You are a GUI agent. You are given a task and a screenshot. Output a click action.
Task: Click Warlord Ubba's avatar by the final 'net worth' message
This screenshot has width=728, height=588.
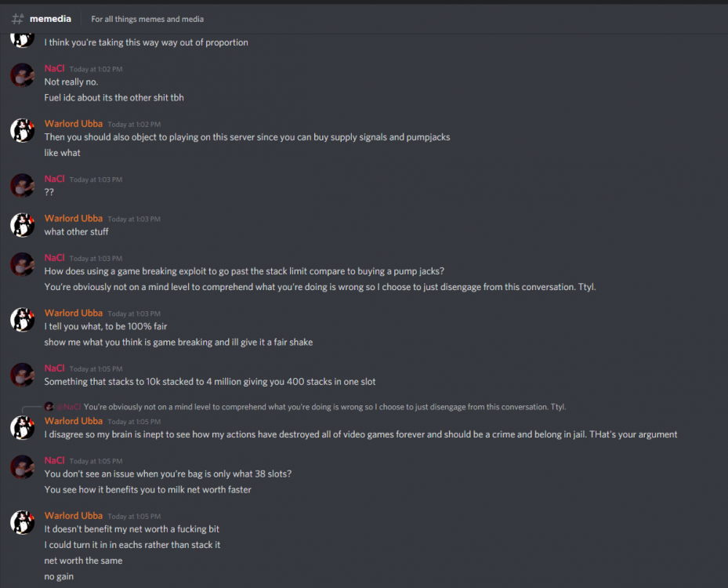pyautogui.click(x=22, y=522)
